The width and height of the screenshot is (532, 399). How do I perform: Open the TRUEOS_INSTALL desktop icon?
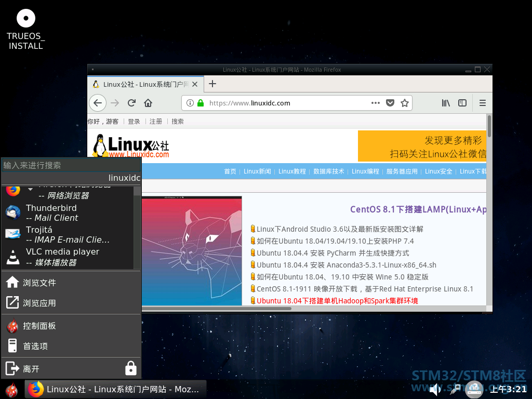pyautogui.click(x=26, y=30)
